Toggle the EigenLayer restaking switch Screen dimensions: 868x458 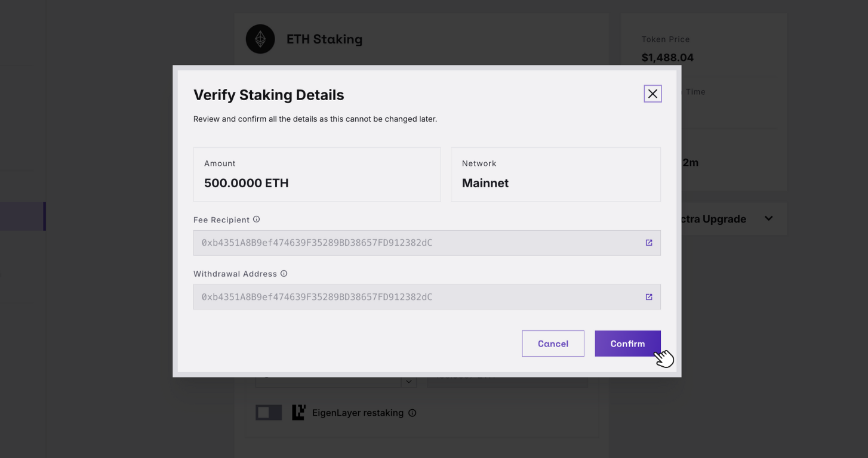[269, 413]
